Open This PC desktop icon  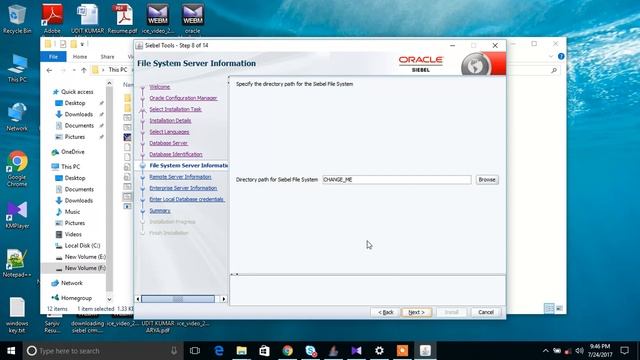tap(17, 68)
